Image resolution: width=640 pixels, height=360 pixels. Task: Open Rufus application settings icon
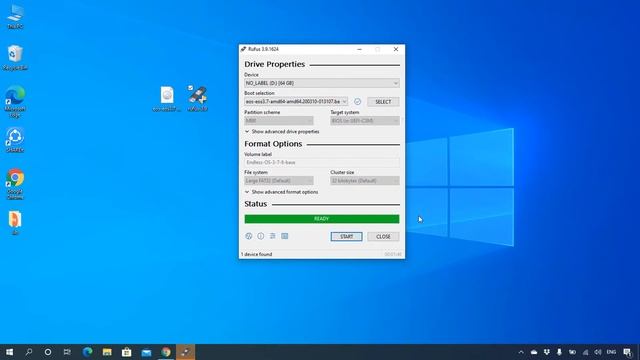273,236
